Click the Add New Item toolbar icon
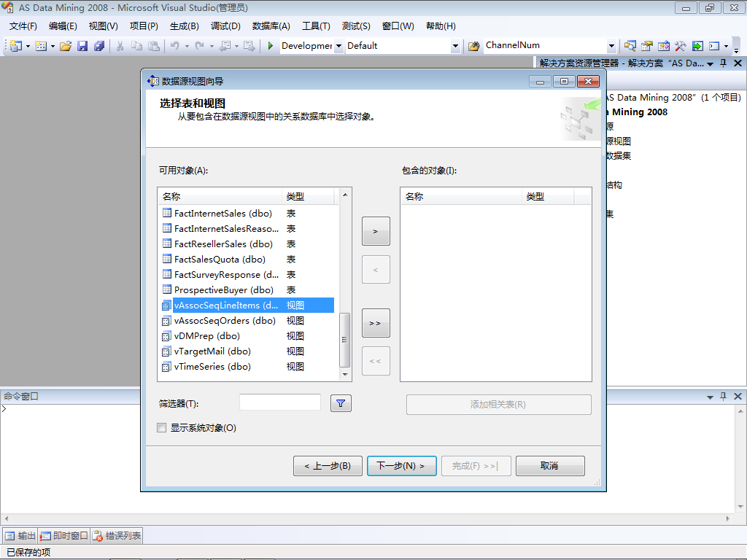This screenshot has height=560, width=747. pyautogui.click(x=41, y=46)
